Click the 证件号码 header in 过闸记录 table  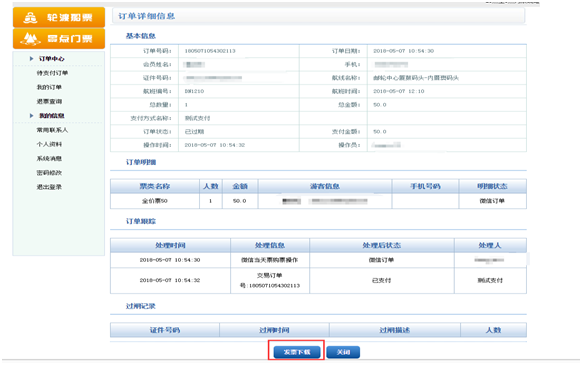(x=165, y=330)
